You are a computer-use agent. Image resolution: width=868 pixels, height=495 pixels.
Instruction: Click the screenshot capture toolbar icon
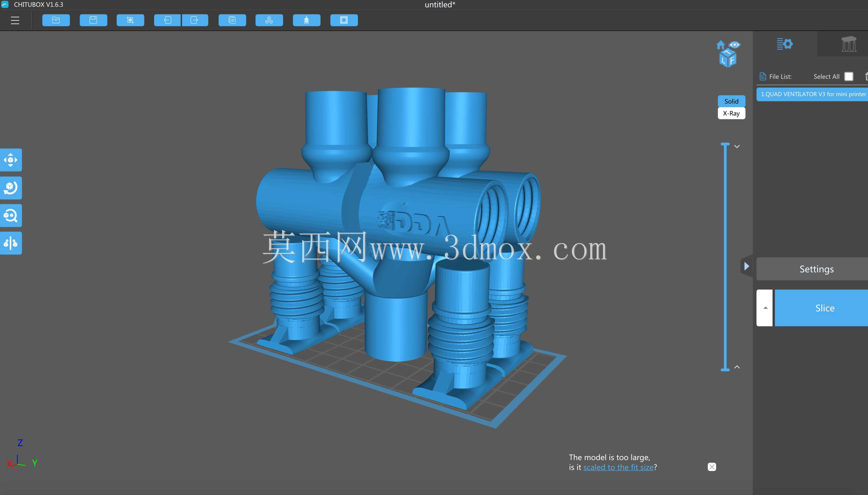coord(130,20)
